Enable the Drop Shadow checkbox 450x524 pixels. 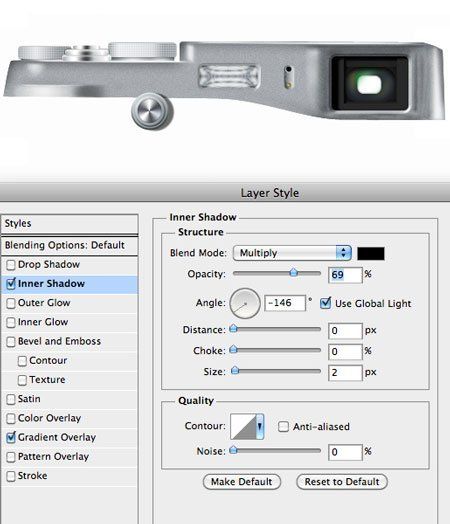tap(11, 265)
